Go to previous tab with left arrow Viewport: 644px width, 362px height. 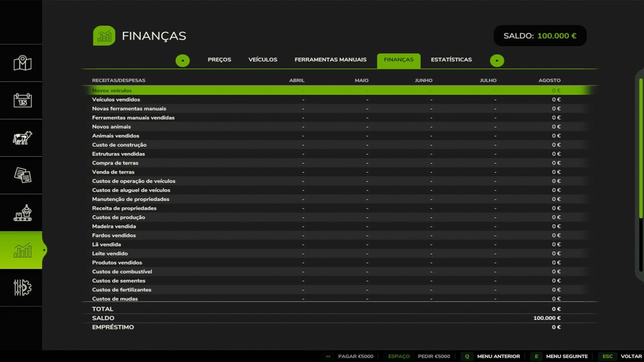(x=182, y=61)
